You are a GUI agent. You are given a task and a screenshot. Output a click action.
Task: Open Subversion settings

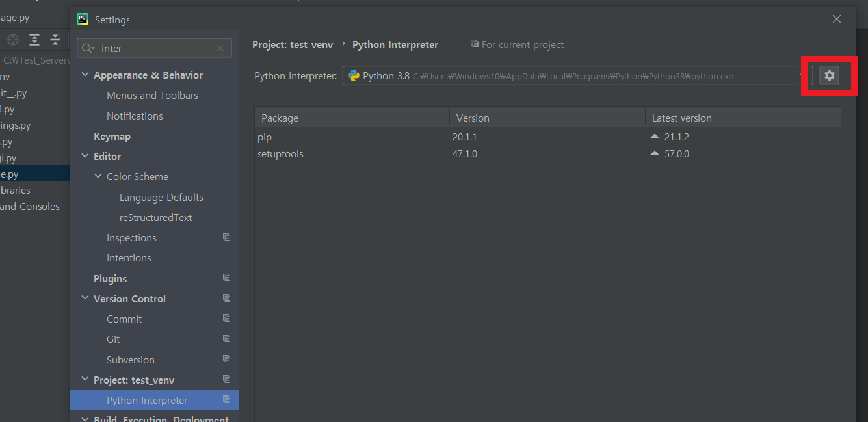click(x=131, y=360)
